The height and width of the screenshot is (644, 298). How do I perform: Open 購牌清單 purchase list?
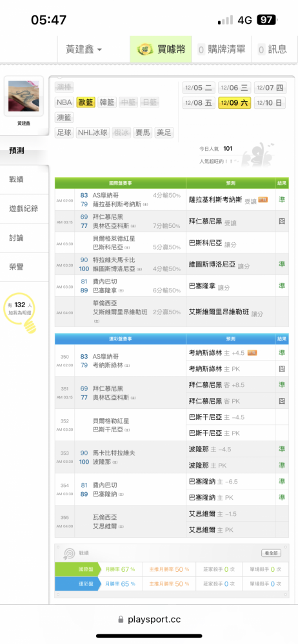(x=221, y=50)
